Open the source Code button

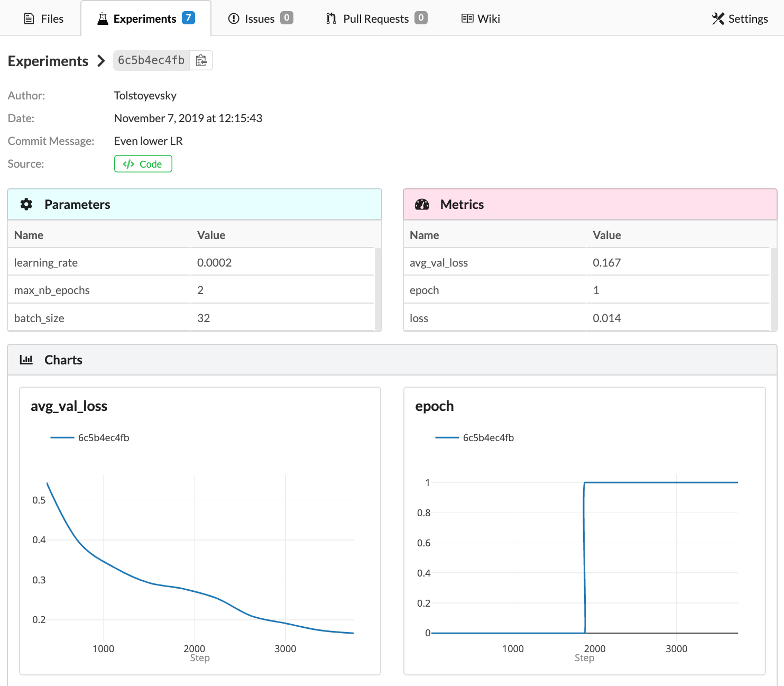point(143,164)
